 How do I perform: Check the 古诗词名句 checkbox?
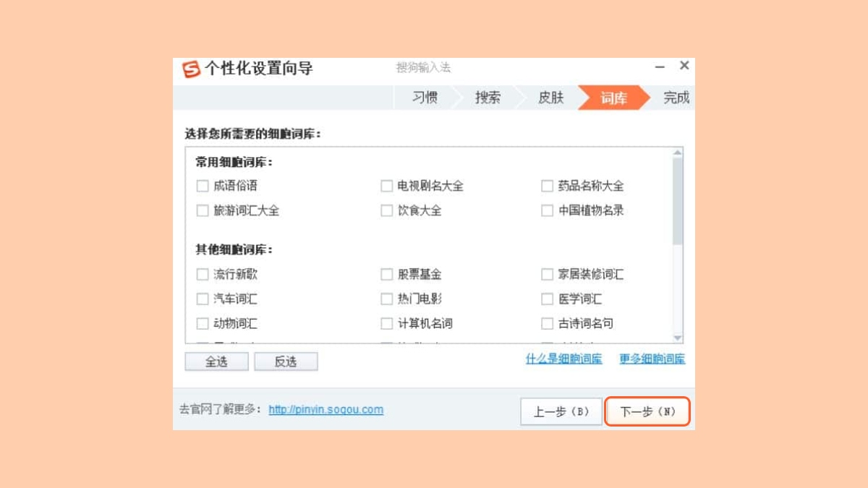(548, 323)
